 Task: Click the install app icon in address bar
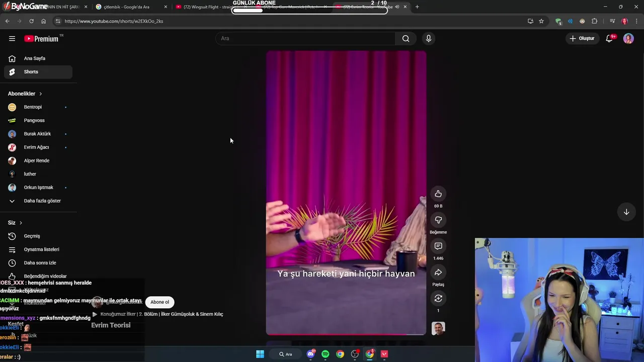[x=530, y=21]
